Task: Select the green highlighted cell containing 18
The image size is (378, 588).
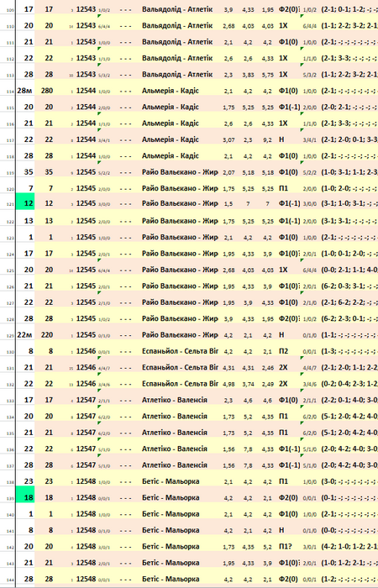Action: [x=25, y=497]
